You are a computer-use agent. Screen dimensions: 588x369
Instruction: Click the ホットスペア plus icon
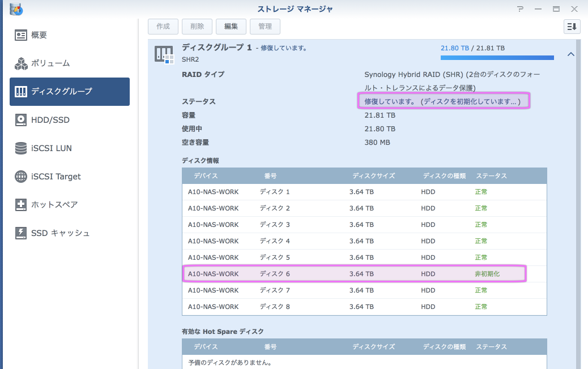coord(21,205)
